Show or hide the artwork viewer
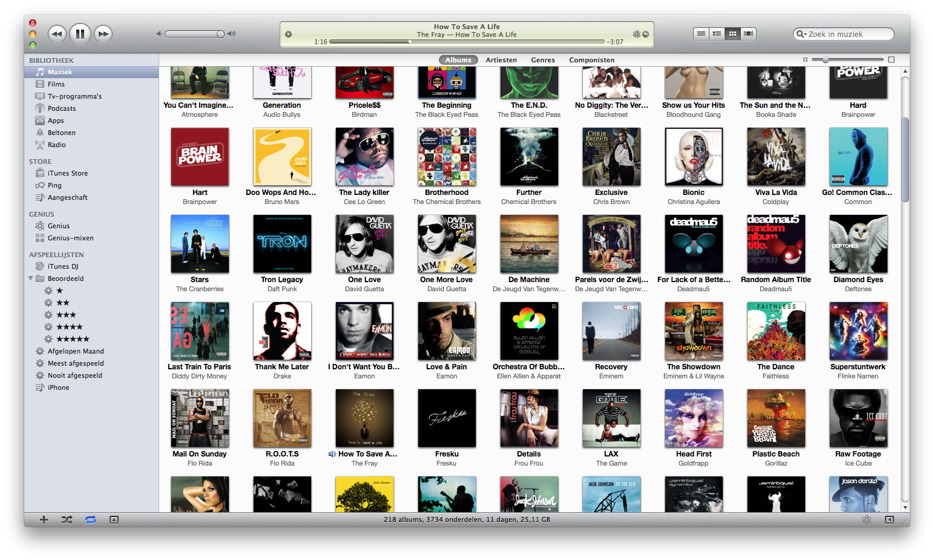Screen dimensions: 934x560 (x=114, y=519)
